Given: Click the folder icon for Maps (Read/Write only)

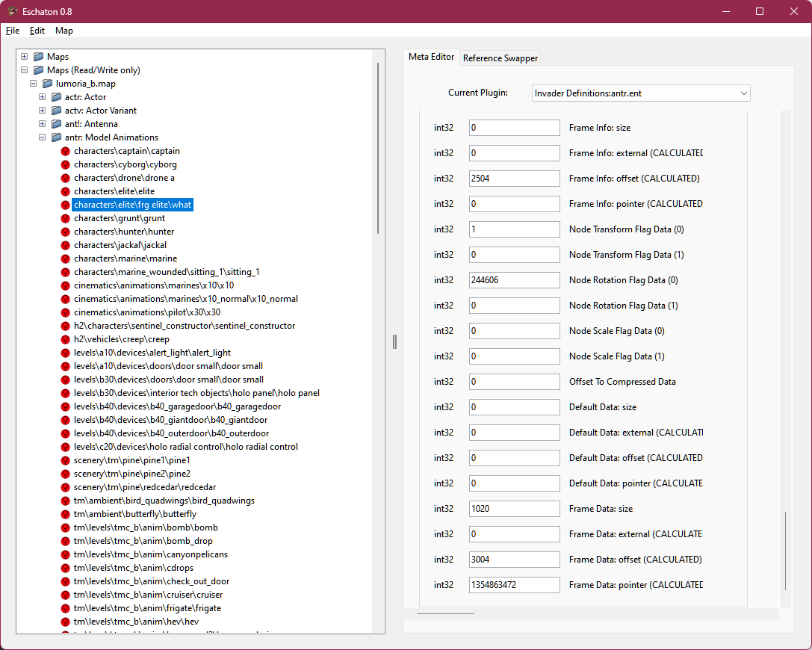Looking at the screenshot, I should tap(37, 69).
